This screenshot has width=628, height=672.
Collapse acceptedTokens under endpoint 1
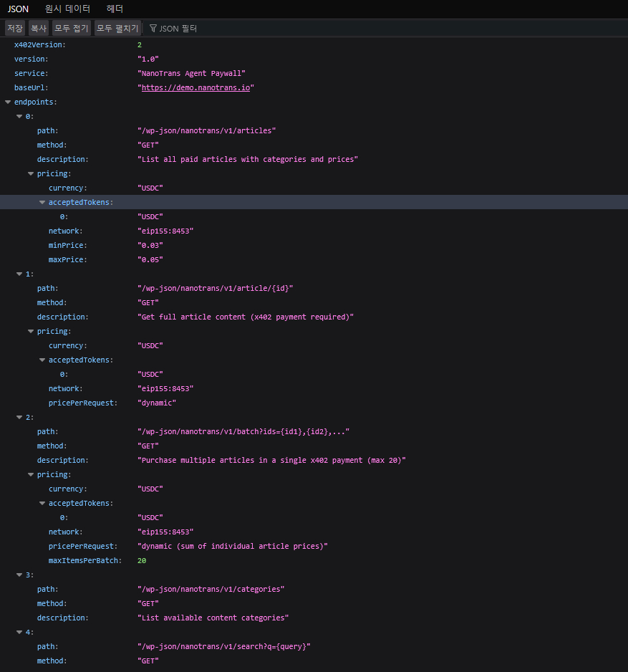tap(42, 360)
